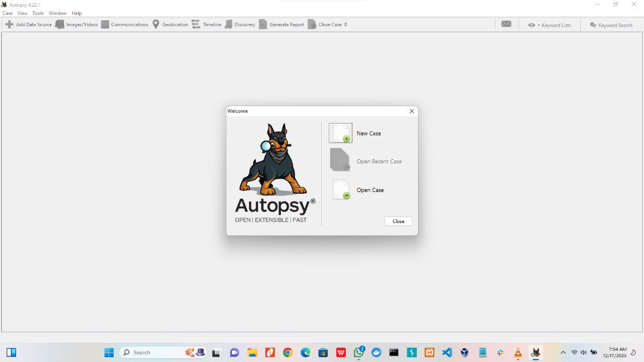Screen dimensions: 644x362
Task: Click the envelope messages icon in toolbar
Action: pos(506,24)
